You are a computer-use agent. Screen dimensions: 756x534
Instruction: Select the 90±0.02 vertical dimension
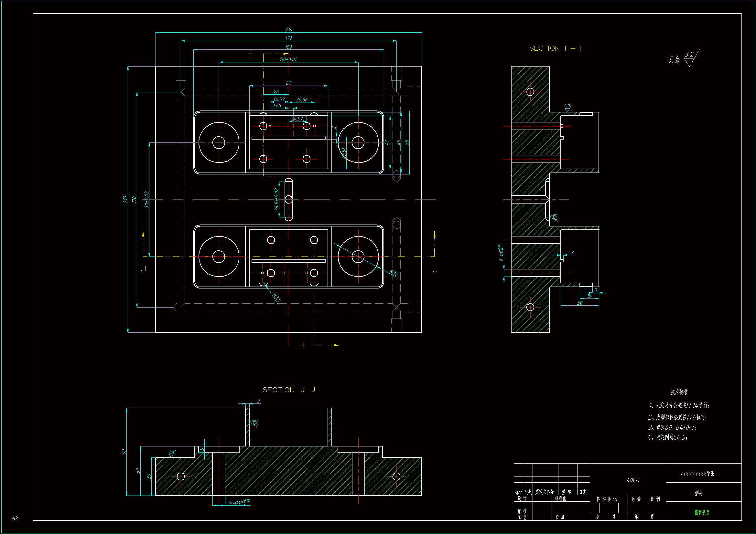(x=146, y=199)
